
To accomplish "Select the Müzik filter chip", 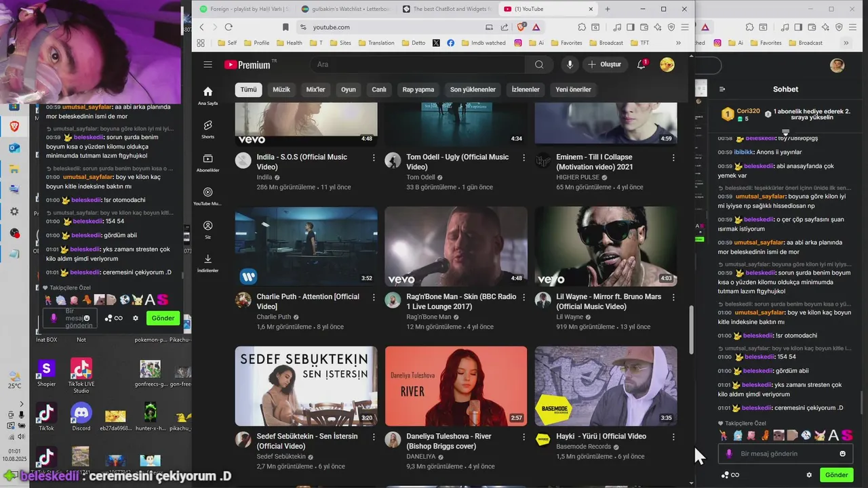I will [x=281, y=89].
